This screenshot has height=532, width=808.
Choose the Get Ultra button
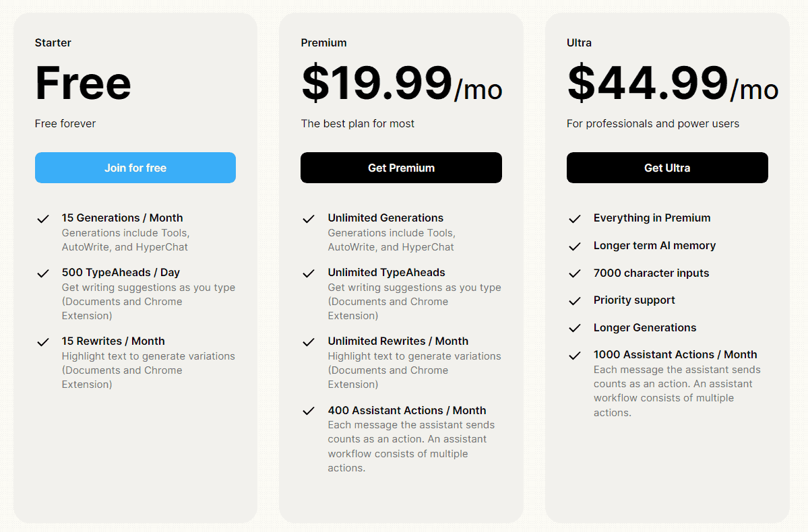(x=667, y=168)
